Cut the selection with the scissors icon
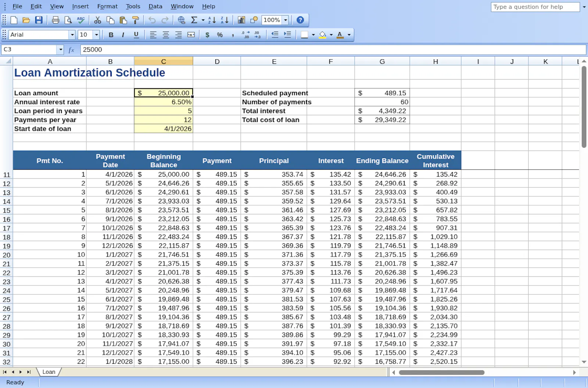Image resolution: width=588 pixels, height=388 pixels. click(x=97, y=20)
